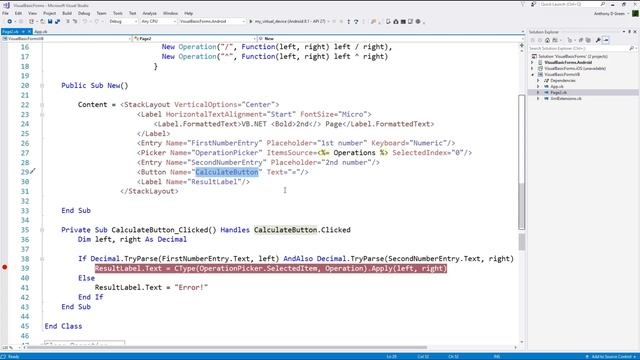Toggle Preview Selected Items in Solution Explorer

point(606,40)
